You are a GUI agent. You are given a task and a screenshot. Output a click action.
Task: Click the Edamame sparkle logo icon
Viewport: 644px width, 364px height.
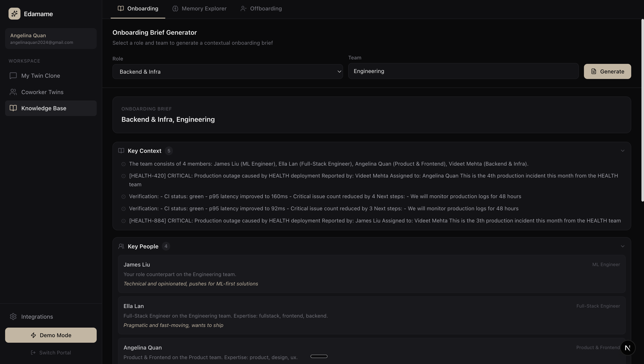click(x=14, y=14)
